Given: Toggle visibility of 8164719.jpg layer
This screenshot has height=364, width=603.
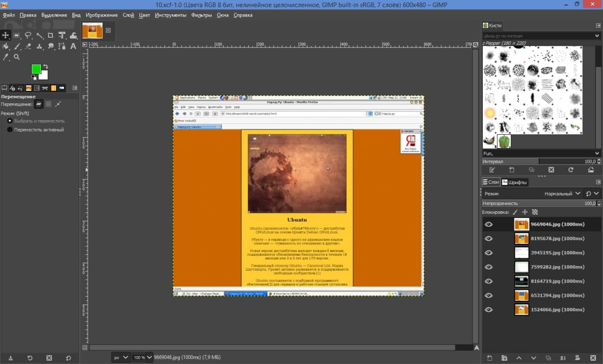Looking at the screenshot, I should pos(489,281).
